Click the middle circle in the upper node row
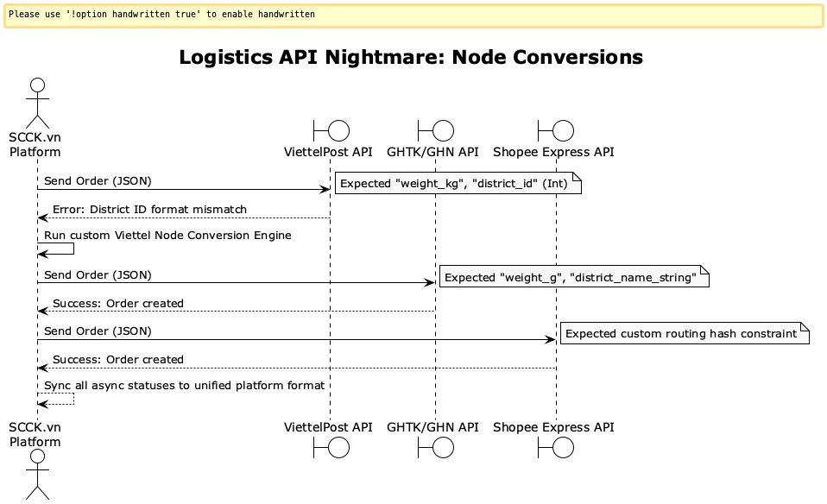 pos(443,130)
